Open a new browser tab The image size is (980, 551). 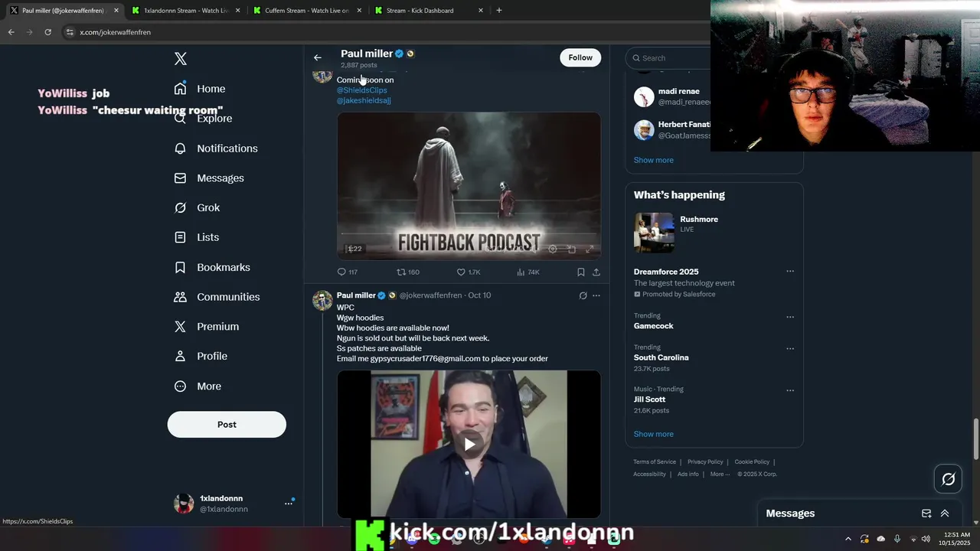(499, 11)
